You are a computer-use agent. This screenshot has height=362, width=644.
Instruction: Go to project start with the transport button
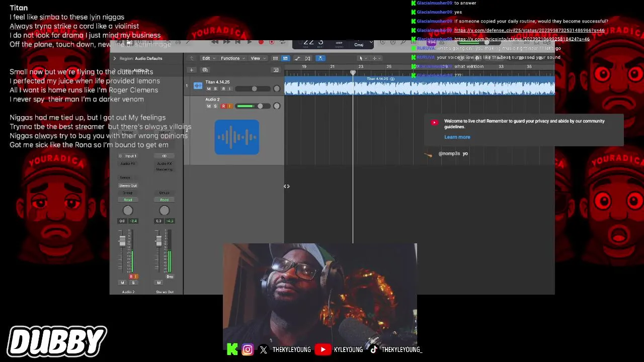tap(238, 42)
